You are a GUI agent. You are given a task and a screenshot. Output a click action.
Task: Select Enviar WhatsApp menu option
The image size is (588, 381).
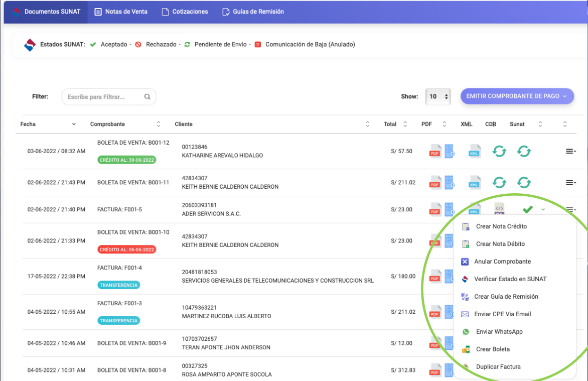(499, 332)
